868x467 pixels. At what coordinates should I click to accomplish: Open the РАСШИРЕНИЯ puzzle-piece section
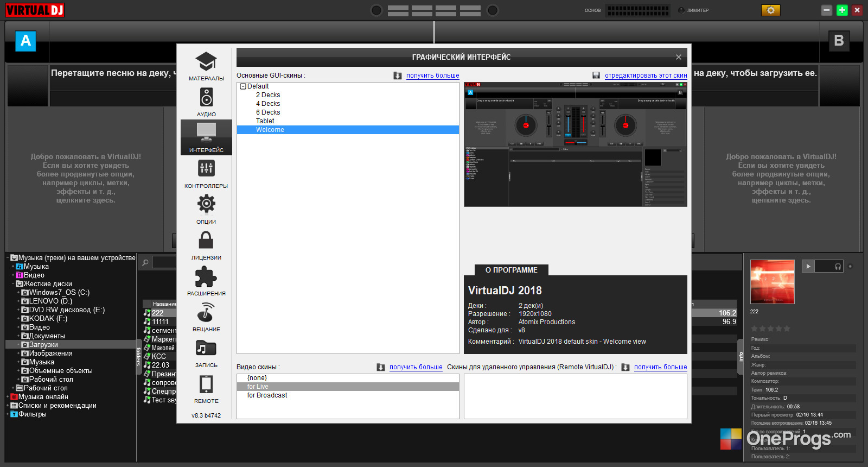(x=206, y=281)
